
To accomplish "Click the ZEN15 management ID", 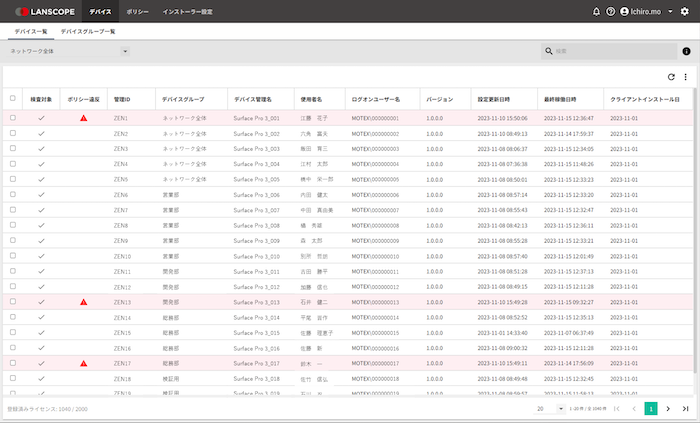I will coord(122,333).
